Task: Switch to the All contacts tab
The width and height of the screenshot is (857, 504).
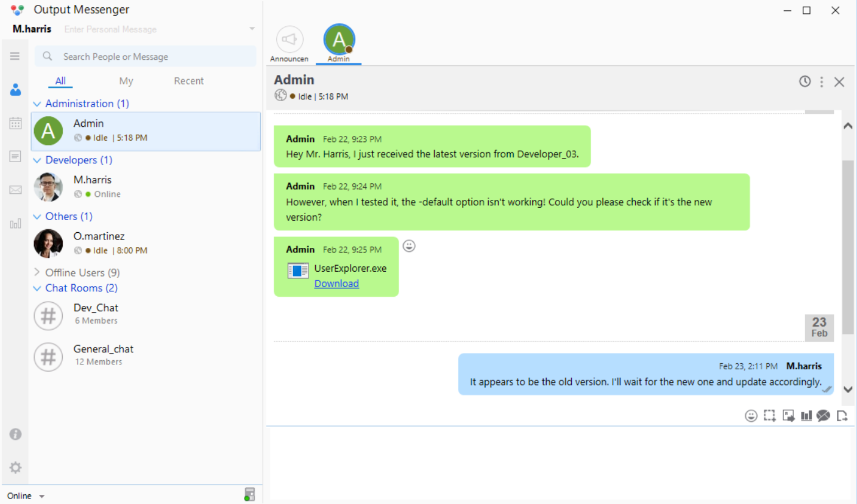Action: click(x=60, y=81)
